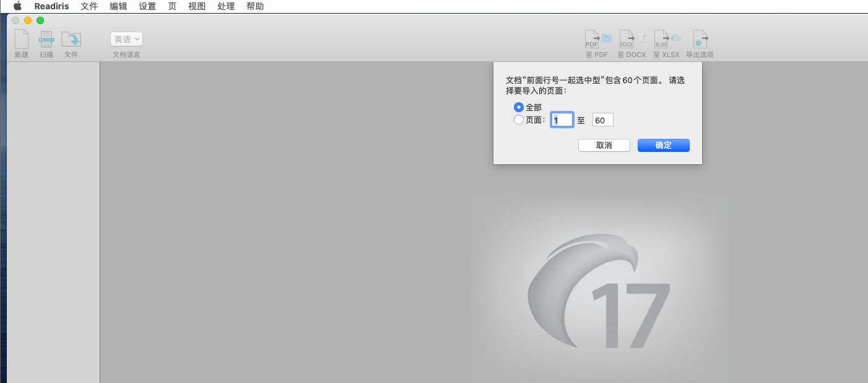Viewport: 868px width, 383px height.
Task: Open the Apple menu
Action: 17,6
